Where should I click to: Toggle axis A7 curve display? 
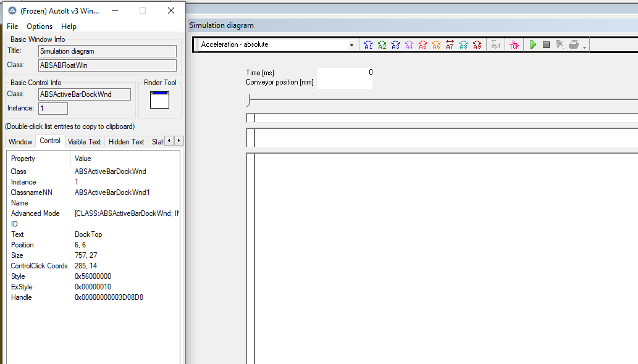(450, 44)
